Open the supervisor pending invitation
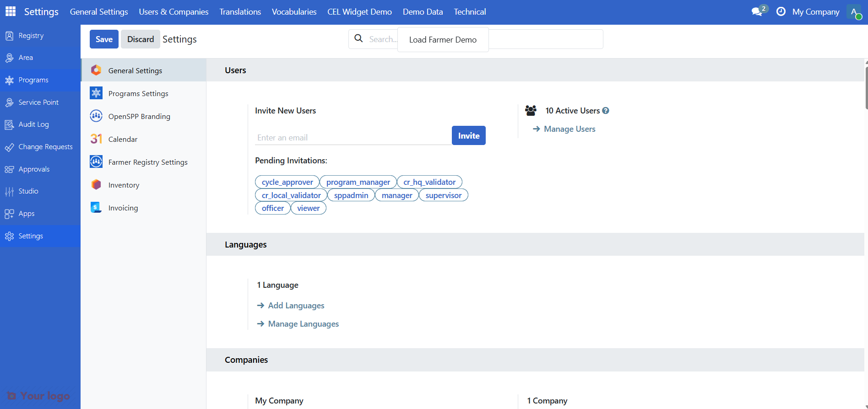The image size is (868, 409). [444, 195]
